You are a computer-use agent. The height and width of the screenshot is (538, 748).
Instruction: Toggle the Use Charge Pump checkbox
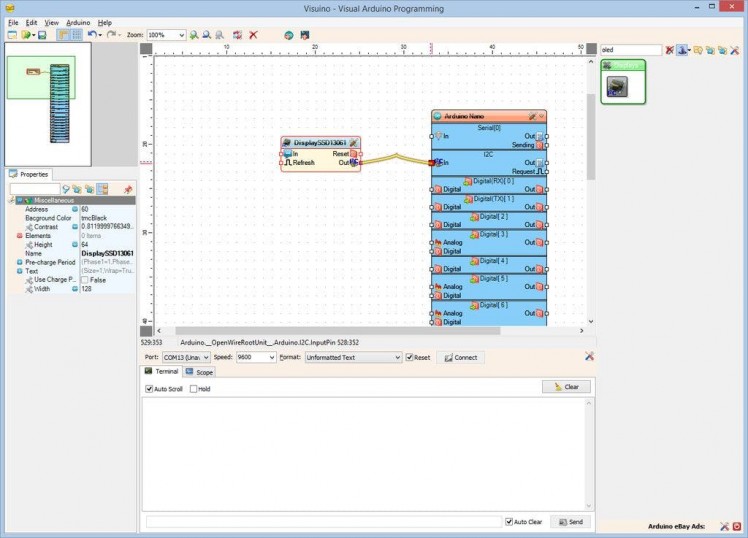(x=84, y=280)
